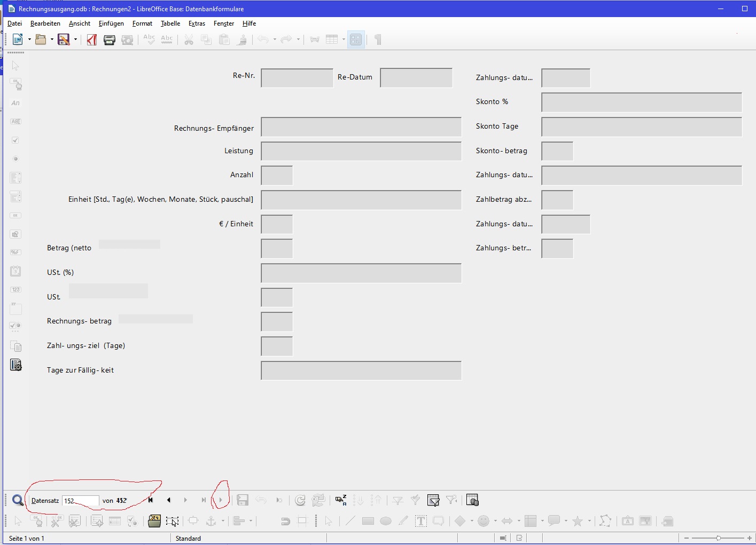Viewport: 756px width, 545px height.
Task: Click the Skonto % input field
Action: click(642, 102)
